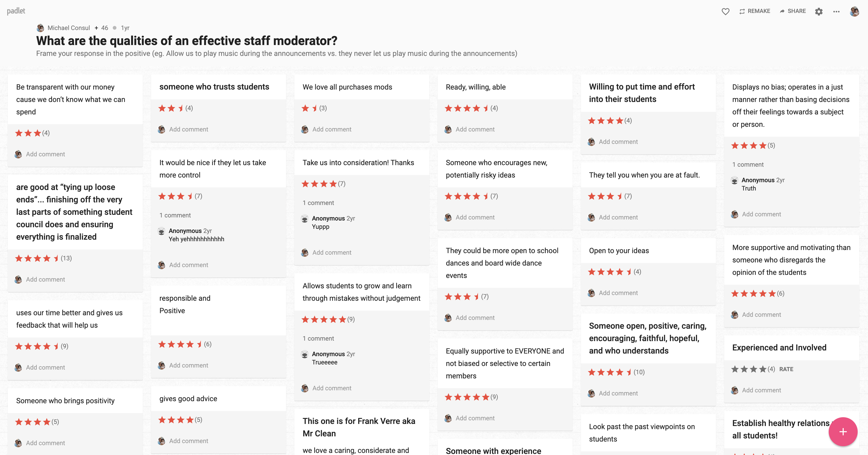Image resolution: width=868 pixels, height=455 pixels.
Task: Click Michael Consul's small author avatar
Action: pos(40,28)
